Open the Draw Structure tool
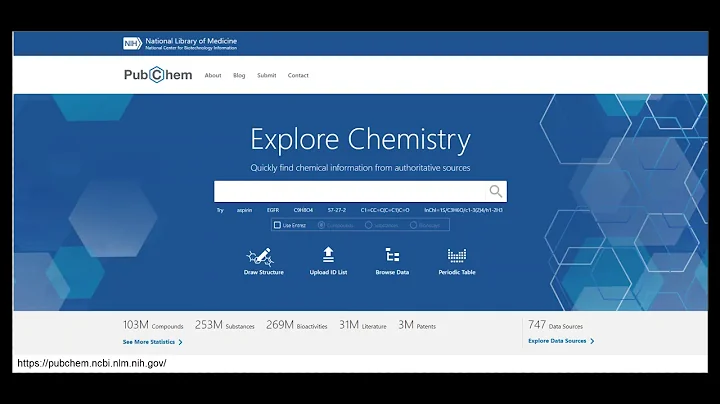The image size is (720, 404). pos(264,261)
